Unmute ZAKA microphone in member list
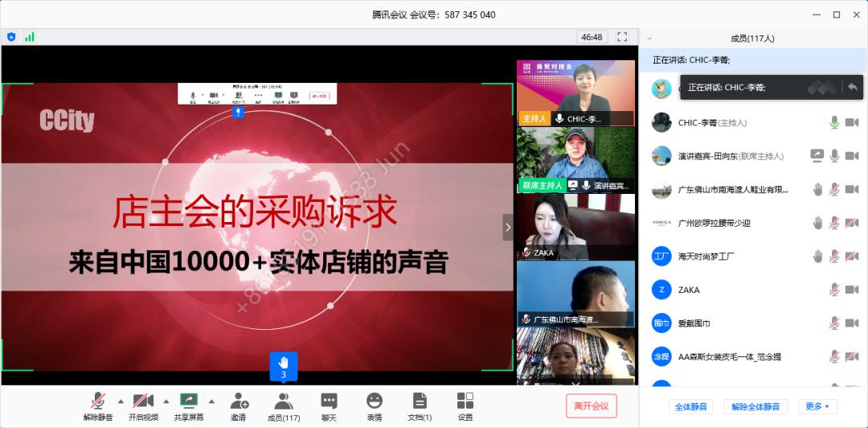Screen dimensions: 868x428 coord(834,290)
